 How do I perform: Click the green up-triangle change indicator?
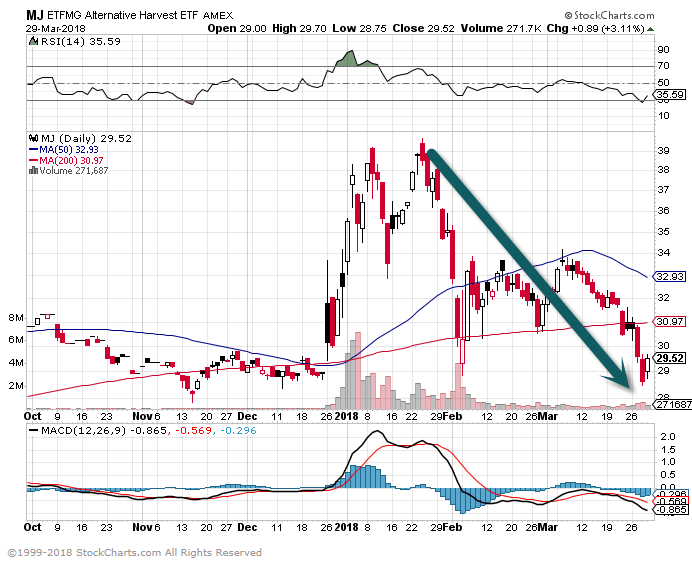651,29
